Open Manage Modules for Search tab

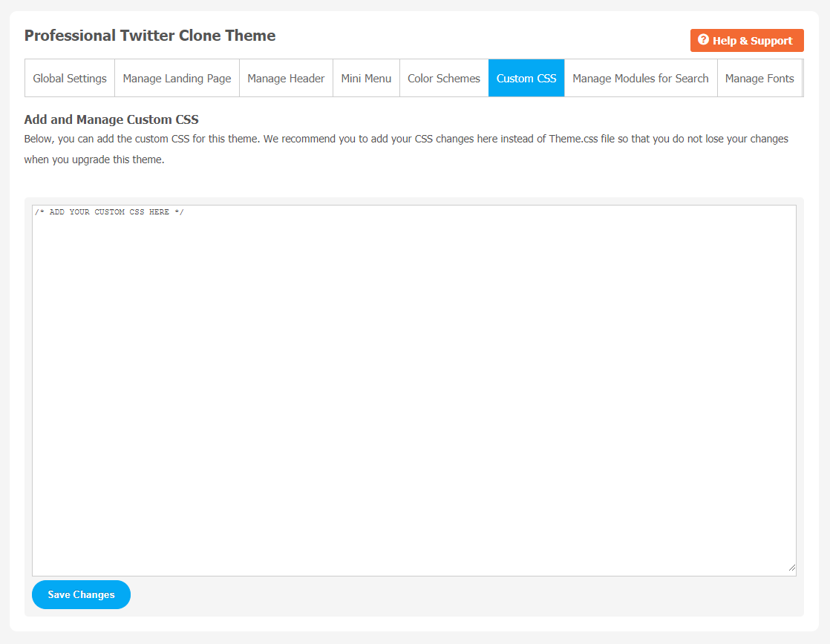coord(641,79)
